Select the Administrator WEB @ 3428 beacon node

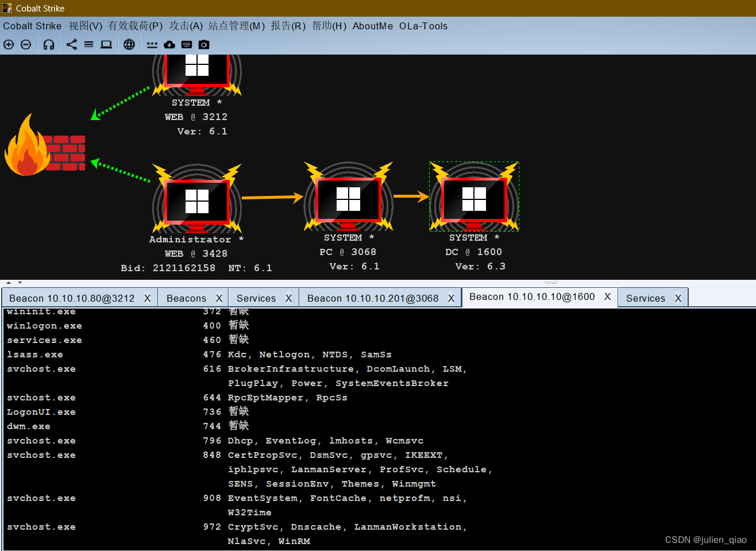coord(197,199)
